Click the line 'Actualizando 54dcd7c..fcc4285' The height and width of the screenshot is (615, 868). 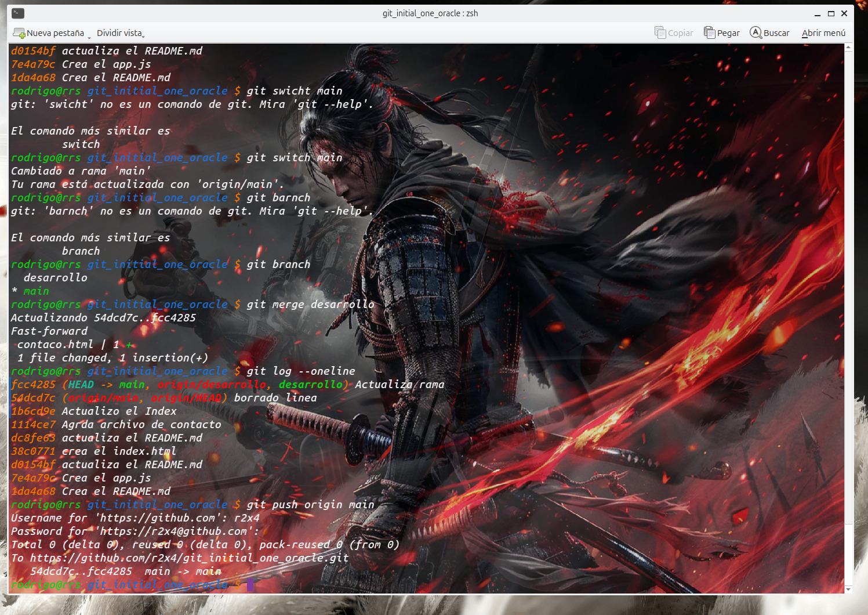click(103, 318)
